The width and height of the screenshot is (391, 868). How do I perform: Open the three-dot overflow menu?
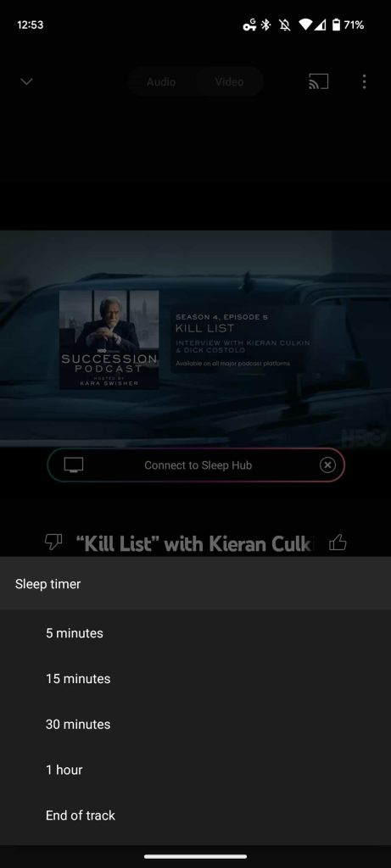click(x=364, y=82)
